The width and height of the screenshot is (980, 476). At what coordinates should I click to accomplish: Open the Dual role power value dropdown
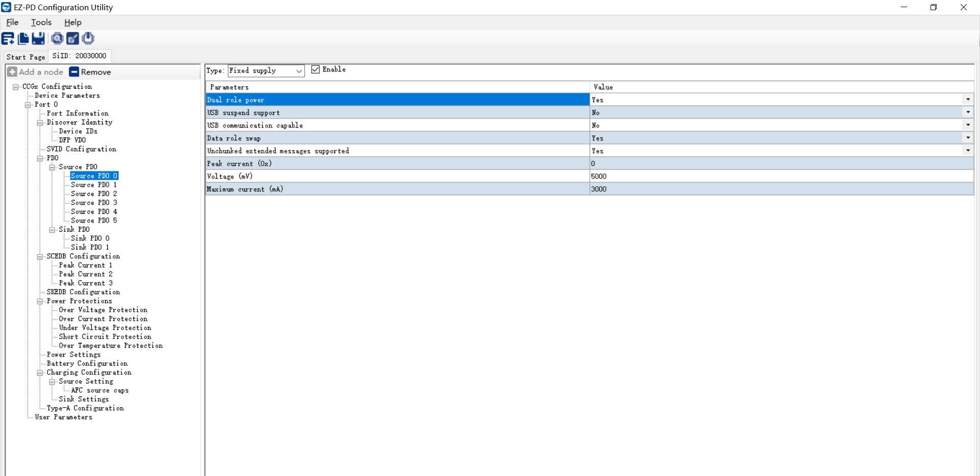[968, 99]
